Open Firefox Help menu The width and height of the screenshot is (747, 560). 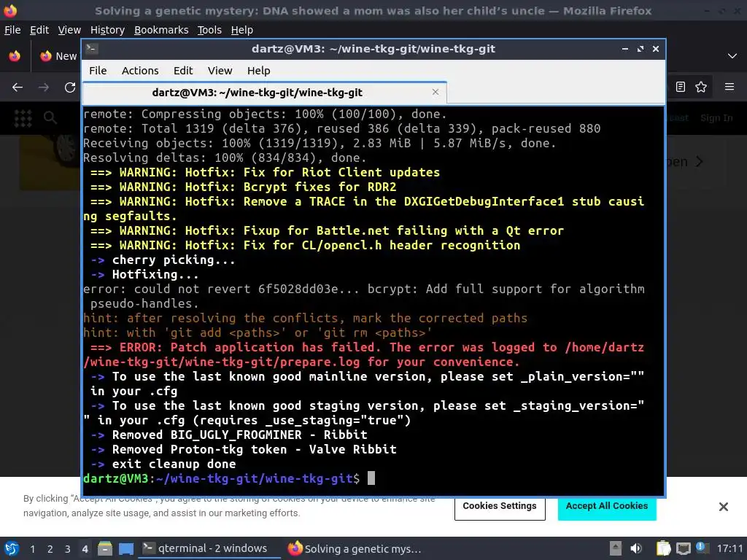coord(242,30)
